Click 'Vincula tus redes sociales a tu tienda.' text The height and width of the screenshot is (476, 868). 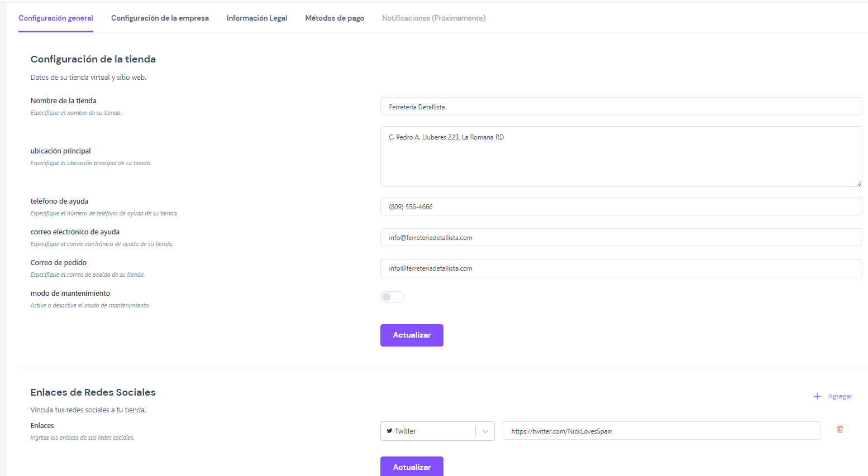coord(88,410)
